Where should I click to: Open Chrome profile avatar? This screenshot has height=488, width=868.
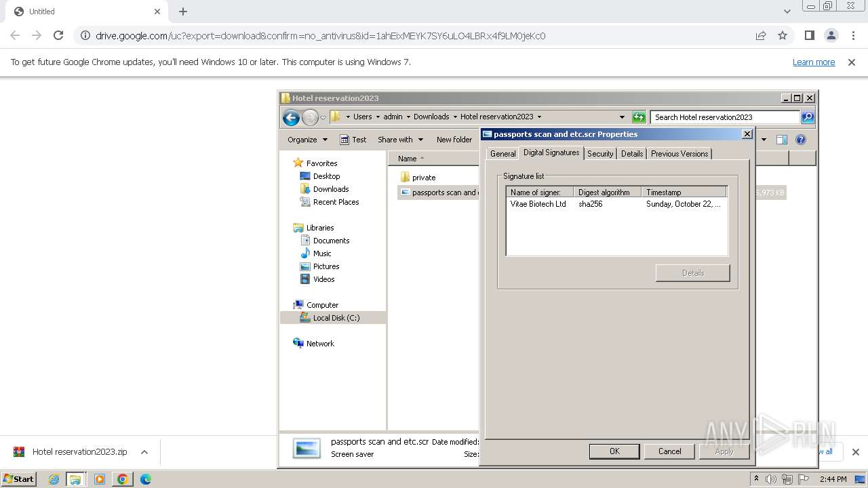coord(831,35)
